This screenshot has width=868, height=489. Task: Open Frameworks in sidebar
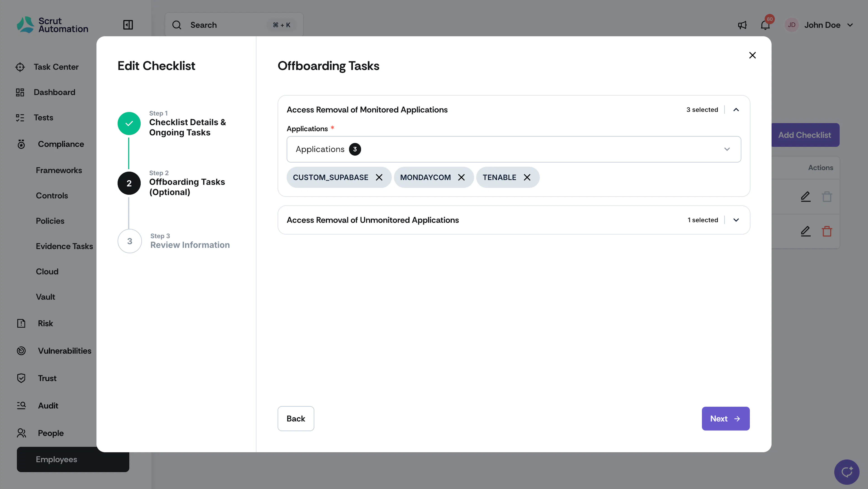click(x=59, y=170)
